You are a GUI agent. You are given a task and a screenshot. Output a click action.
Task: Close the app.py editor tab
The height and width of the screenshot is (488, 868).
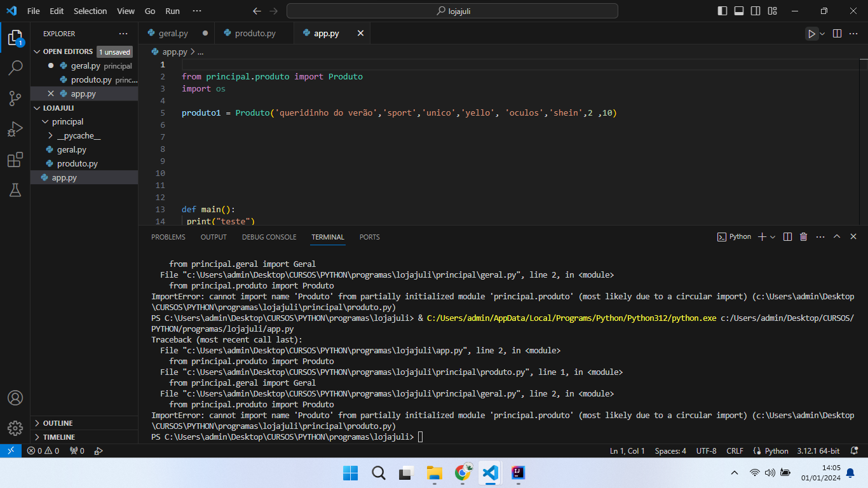pyautogui.click(x=360, y=33)
